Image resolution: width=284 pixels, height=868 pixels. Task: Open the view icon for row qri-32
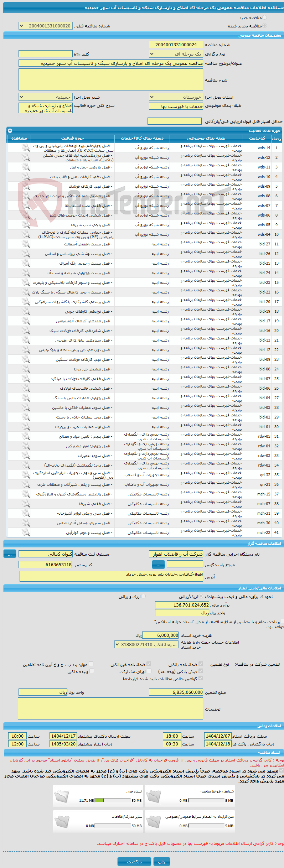26,475
